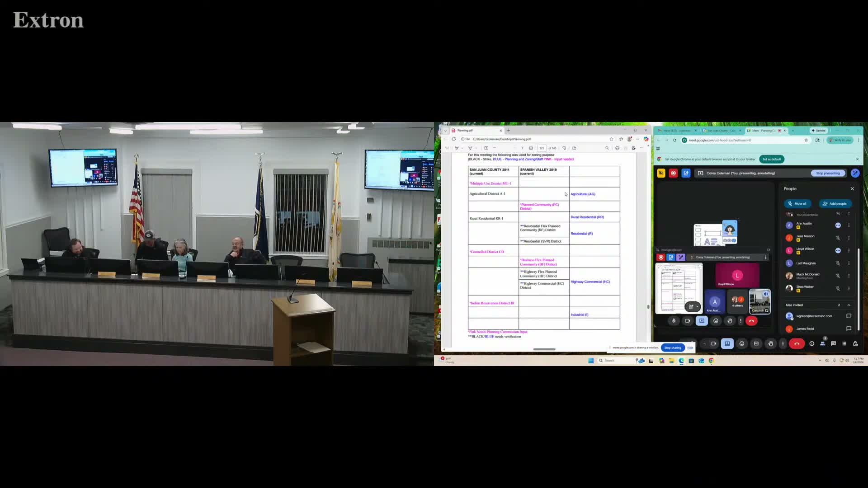Send an emoji reaction in Meet
The height and width of the screenshot is (488, 868).
742,343
